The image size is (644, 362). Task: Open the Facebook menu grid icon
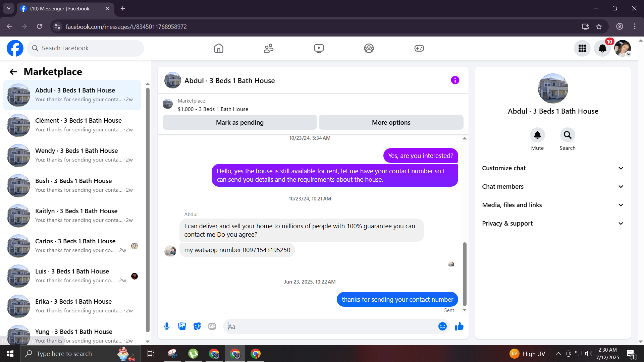point(582,48)
